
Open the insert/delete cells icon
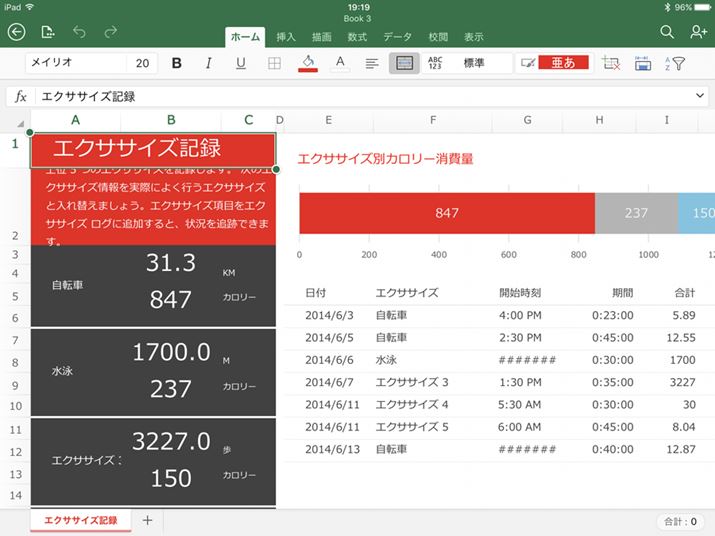point(610,63)
